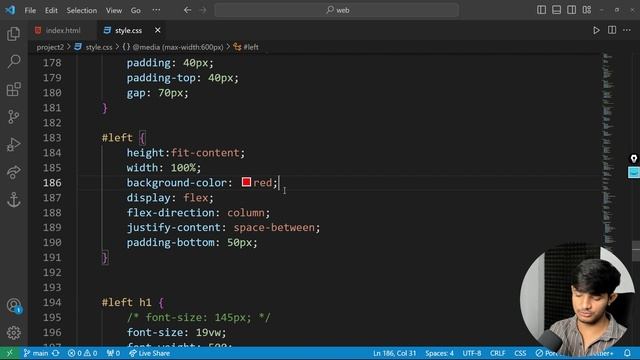640x360 pixels.
Task: Run the file with play button
Action: (596, 30)
